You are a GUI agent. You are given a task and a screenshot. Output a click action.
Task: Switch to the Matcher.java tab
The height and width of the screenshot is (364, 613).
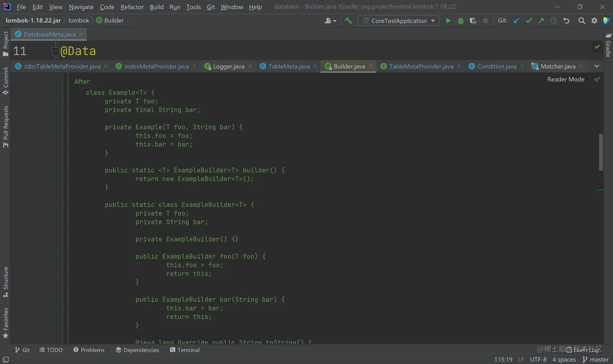[558, 66]
